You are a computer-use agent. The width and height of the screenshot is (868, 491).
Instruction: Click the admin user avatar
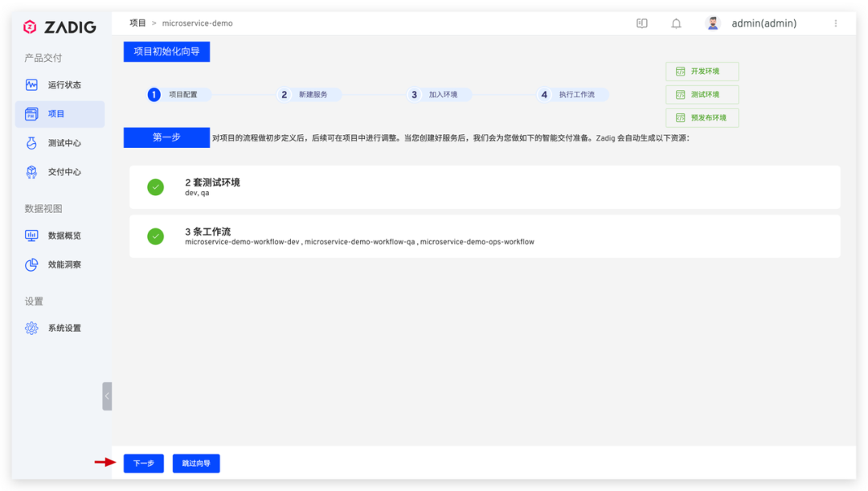click(712, 23)
